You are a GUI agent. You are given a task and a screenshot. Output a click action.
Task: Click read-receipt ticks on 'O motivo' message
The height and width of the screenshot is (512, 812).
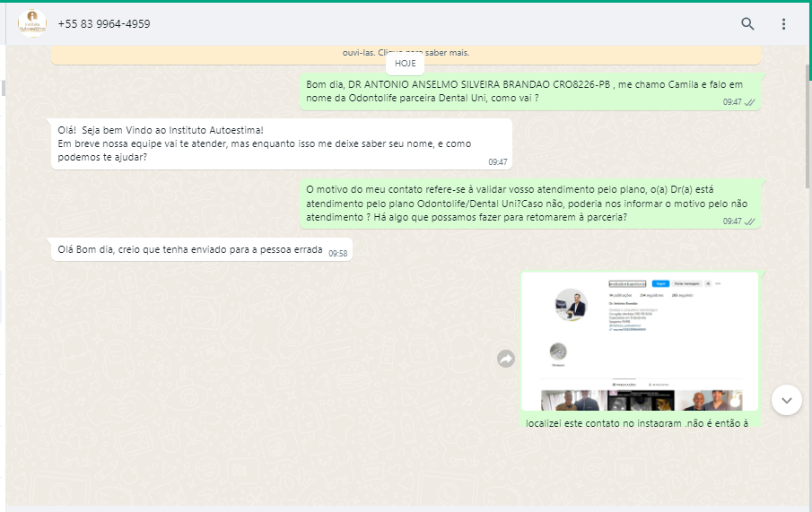coord(750,221)
